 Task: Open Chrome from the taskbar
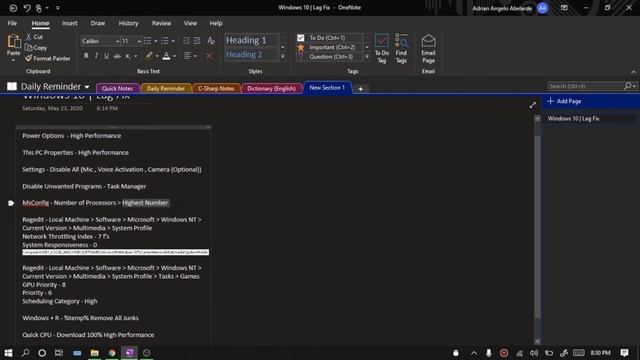[112, 353]
